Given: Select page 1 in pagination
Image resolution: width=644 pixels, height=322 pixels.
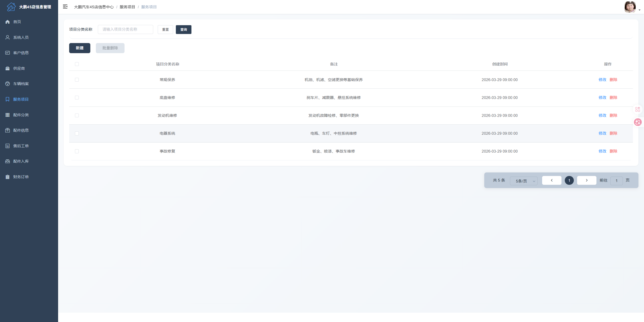Looking at the screenshot, I should tap(569, 181).
